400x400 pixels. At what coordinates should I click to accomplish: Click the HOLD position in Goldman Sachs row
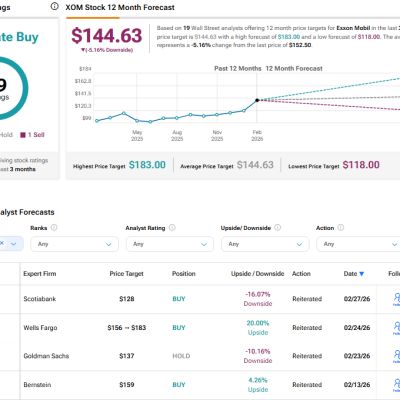coord(181,356)
